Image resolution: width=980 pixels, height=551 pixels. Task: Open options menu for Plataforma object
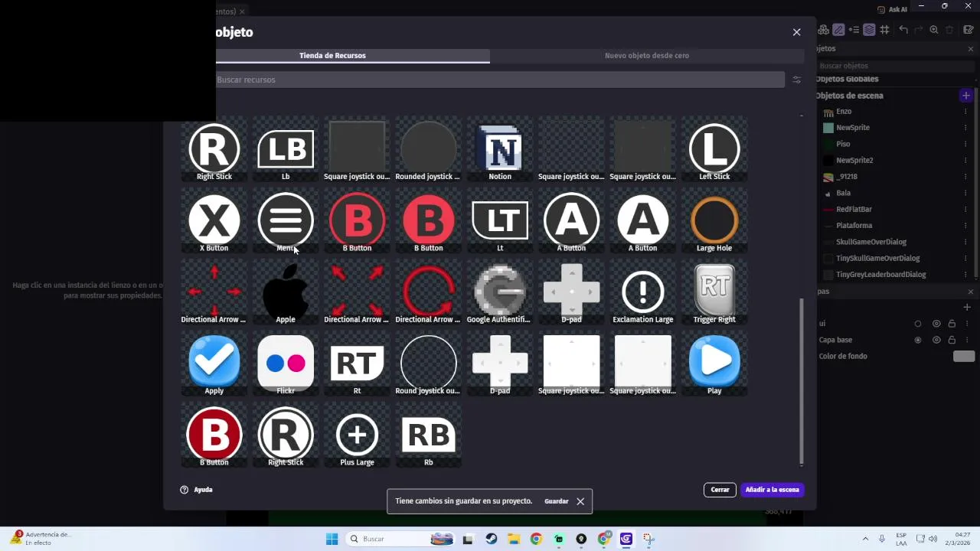pos(965,226)
